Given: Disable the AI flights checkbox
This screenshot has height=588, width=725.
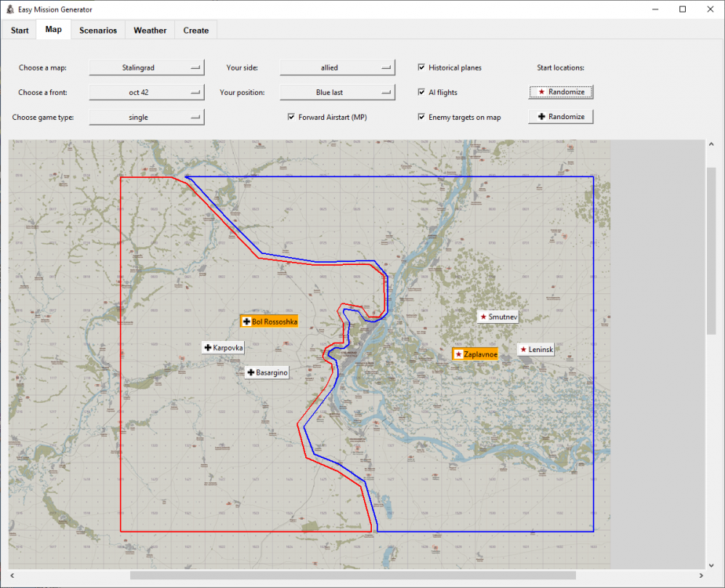Looking at the screenshot, I should click(422, 93).
